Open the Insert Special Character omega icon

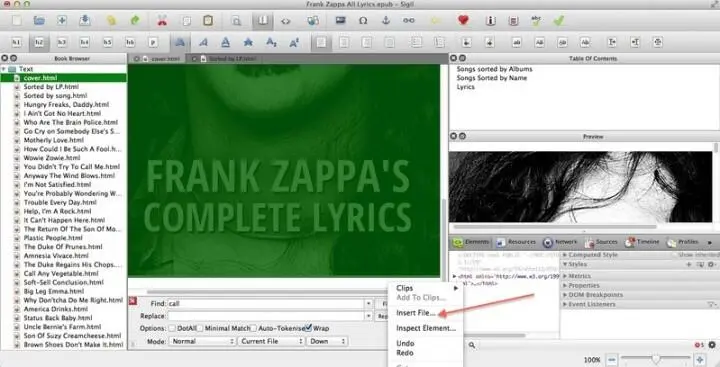pos(363,21)
